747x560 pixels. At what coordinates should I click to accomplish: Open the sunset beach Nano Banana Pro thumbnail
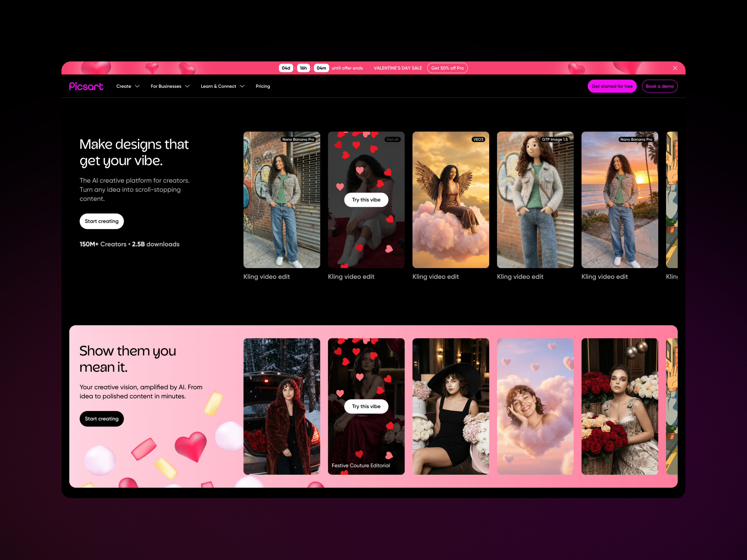click(x=619, y=200)
